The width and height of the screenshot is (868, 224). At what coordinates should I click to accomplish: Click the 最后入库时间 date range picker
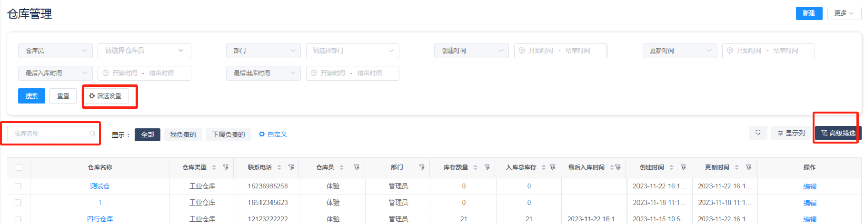[144, 73]
